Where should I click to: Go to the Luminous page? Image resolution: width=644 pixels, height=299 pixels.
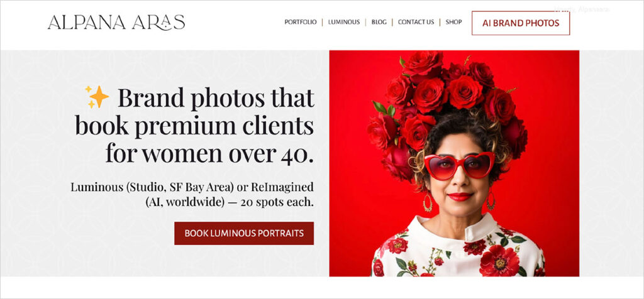(344, 22)
